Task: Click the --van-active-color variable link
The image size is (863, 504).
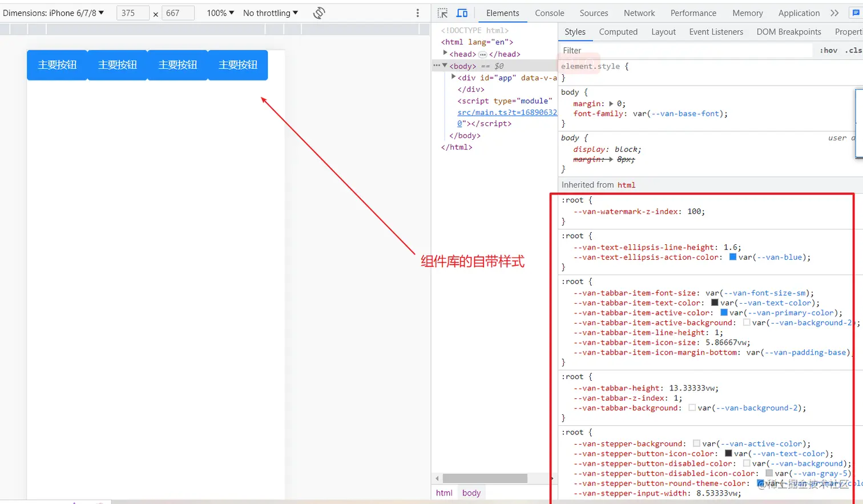Action: tap(761, 444)
